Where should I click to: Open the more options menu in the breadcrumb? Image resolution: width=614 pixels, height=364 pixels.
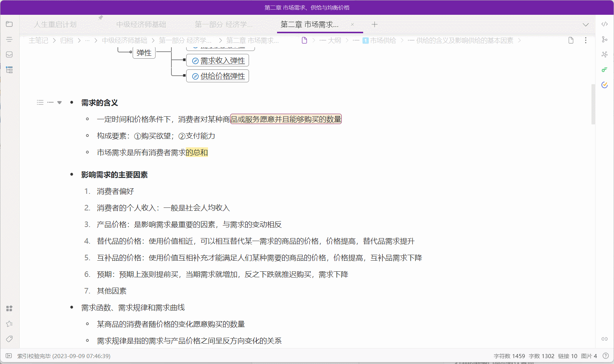click(x=586, y=41)
